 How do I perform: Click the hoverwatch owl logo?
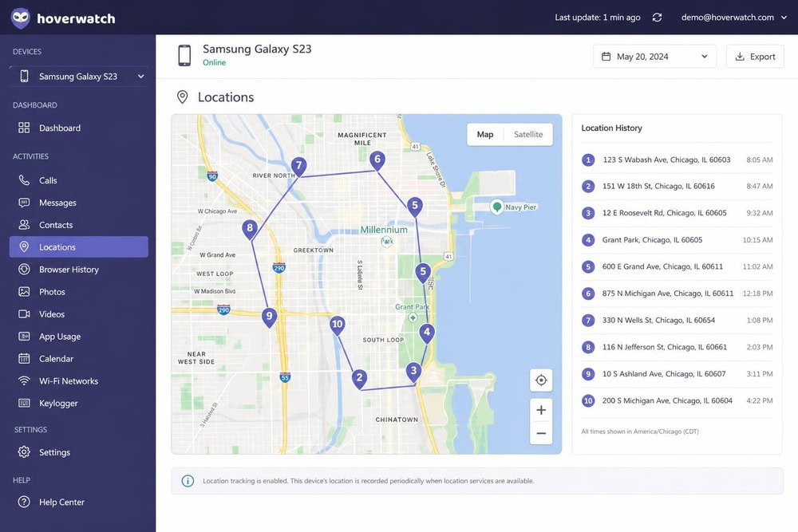[21, 18]
